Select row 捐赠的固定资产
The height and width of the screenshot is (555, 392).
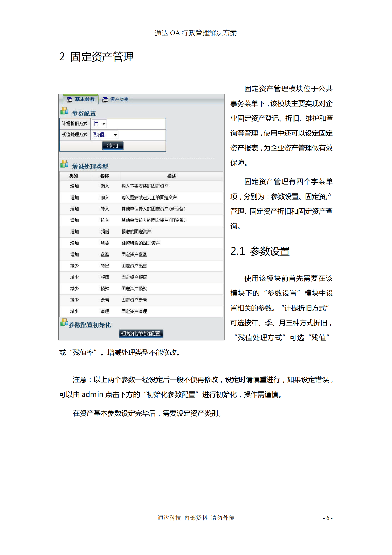(141, 232)
